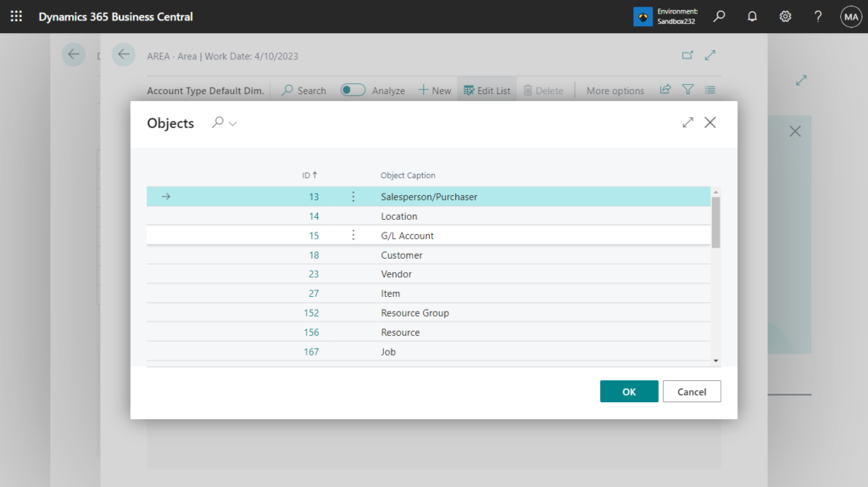Image resolution: width=868 pixels, height=487 pixels.
Task: Open ID 167 link
Action: 311,351
